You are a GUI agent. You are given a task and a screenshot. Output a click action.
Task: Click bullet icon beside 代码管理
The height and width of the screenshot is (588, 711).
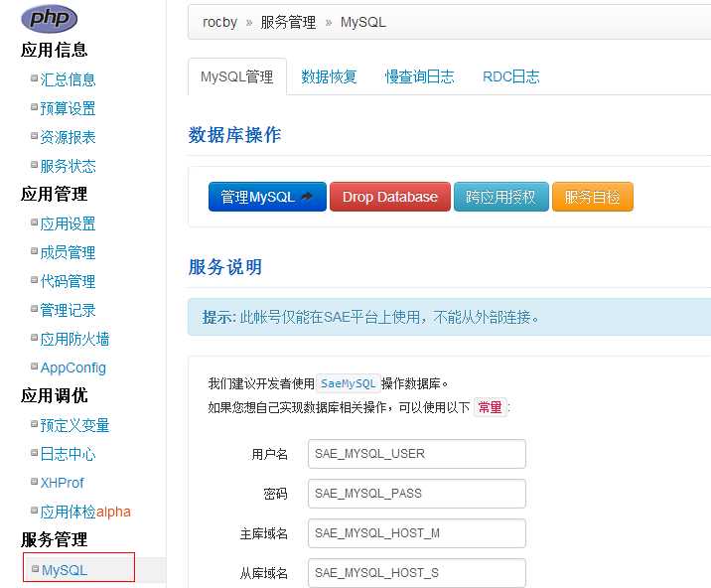(34, 280)
